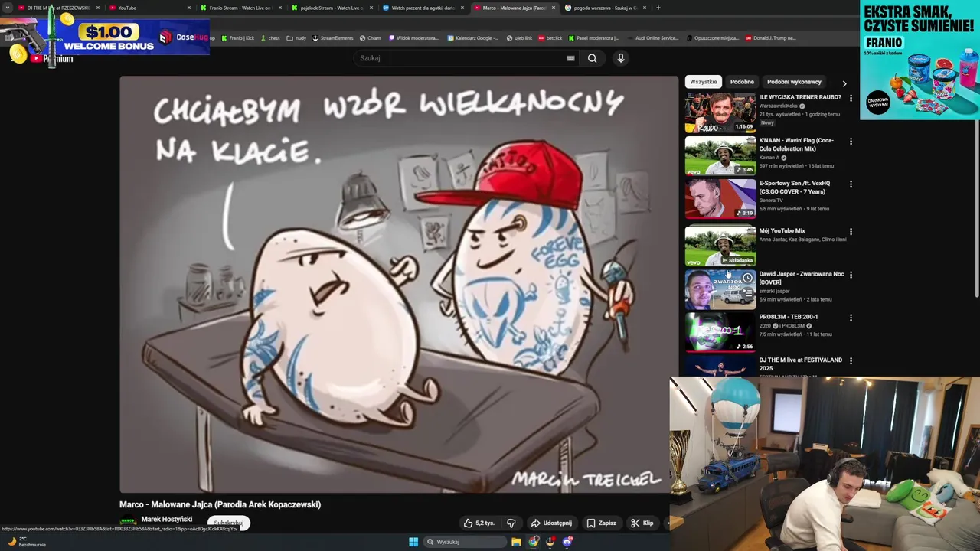This screenshot has height=551, width=980.
Task: Close the Marco - Malowane Jajca tab
Action: [553, 8]
